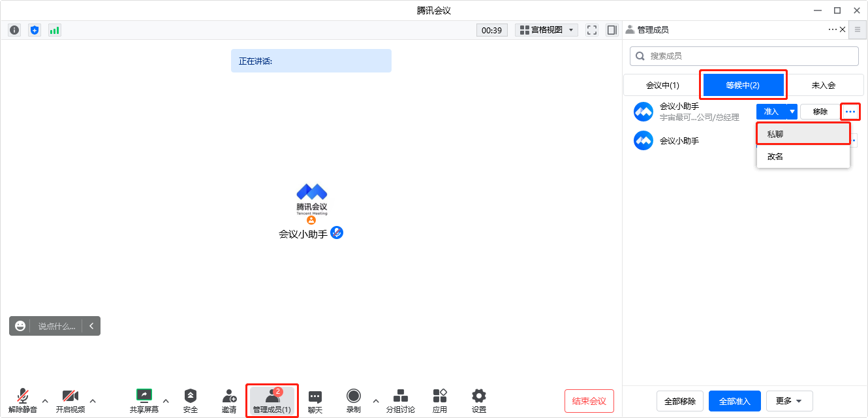The width and height of the screenshot is (868, 418).
Task: Open the 邀请 invite dialog
Action: (x=229, y=400)
